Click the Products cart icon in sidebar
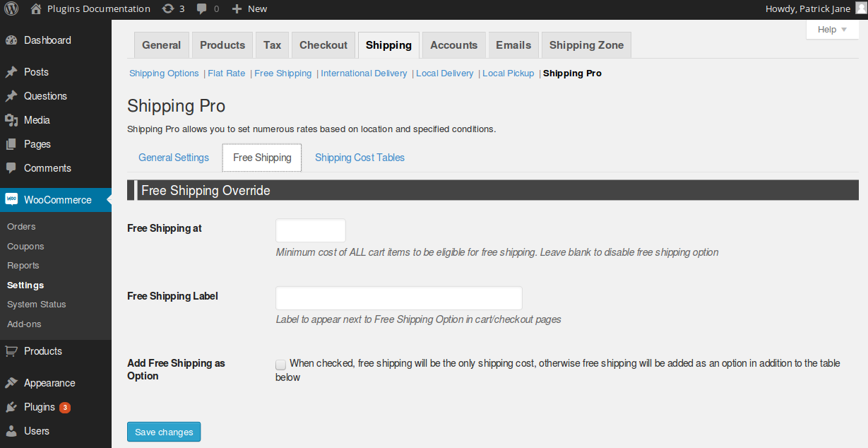 click(11, 351)
